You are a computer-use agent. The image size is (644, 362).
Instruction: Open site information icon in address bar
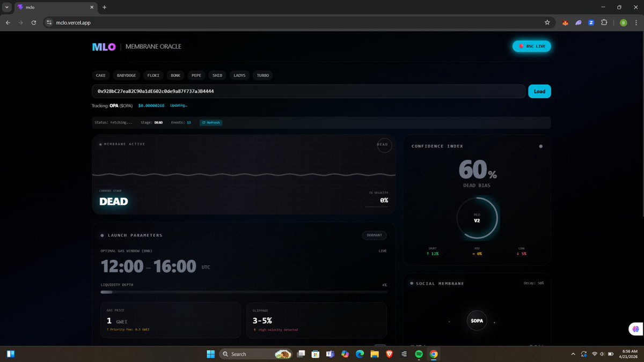point(49,23)
